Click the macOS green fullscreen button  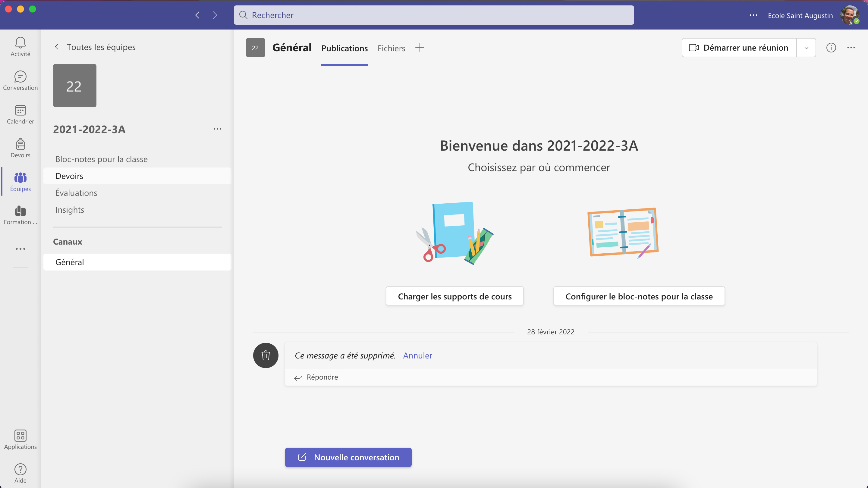pos(32,9)
